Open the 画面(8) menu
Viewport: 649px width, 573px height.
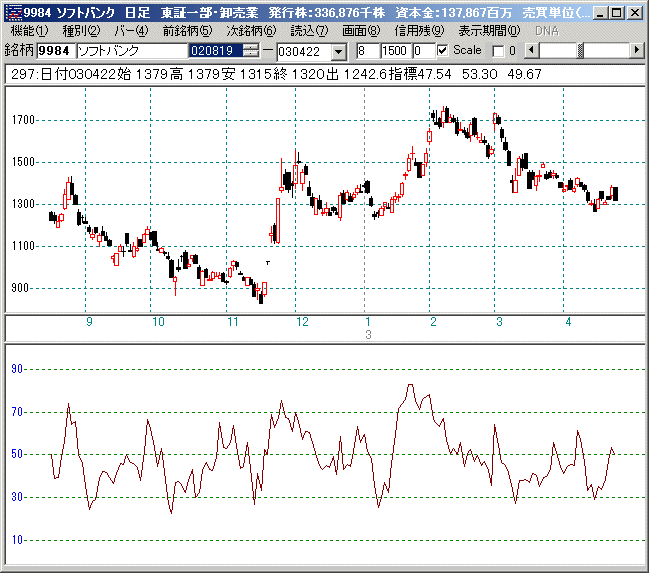pyautogui.click(x=361, y=31)
